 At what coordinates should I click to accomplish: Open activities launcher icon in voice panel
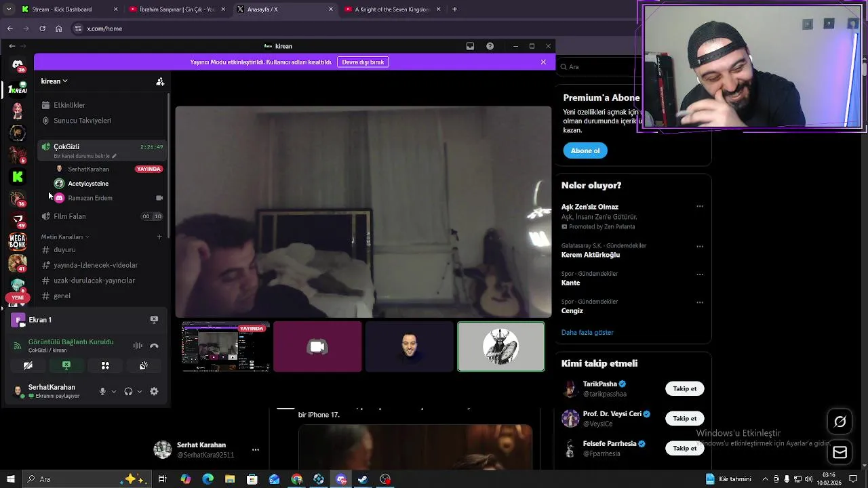tap(105, 365)
